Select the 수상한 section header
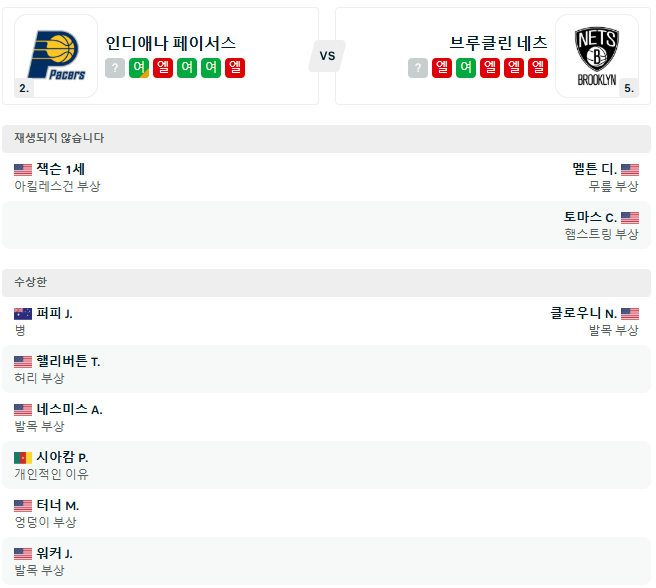 point(30,282)
